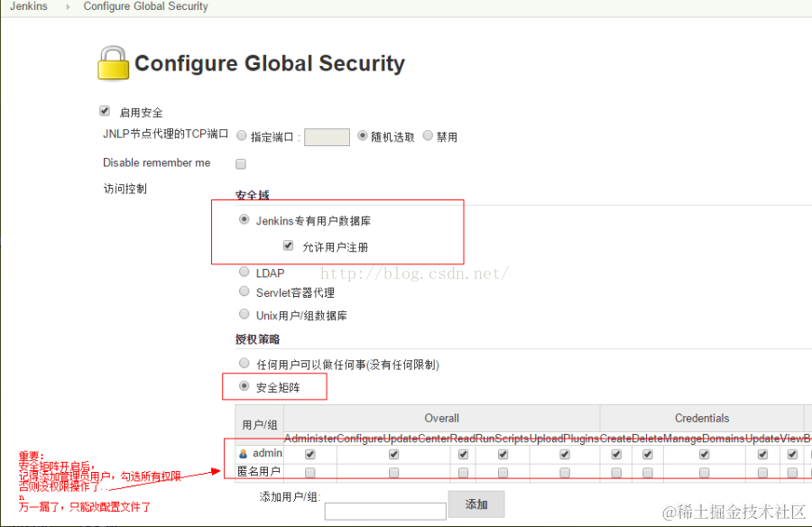The image size is (812, 527).
Task: Uncheck admin's ManageDomains checkbox
Action: (x=705, y=455)
